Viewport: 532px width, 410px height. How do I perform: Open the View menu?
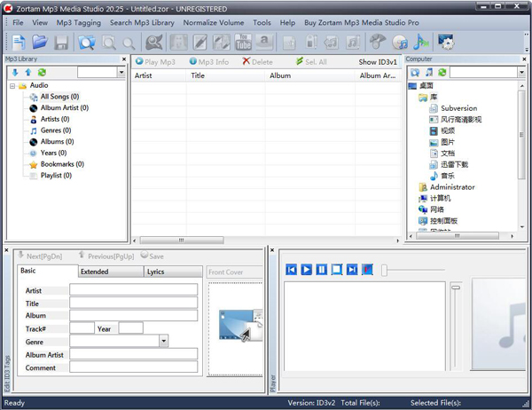pyautogui.click(x=40, y=23)
